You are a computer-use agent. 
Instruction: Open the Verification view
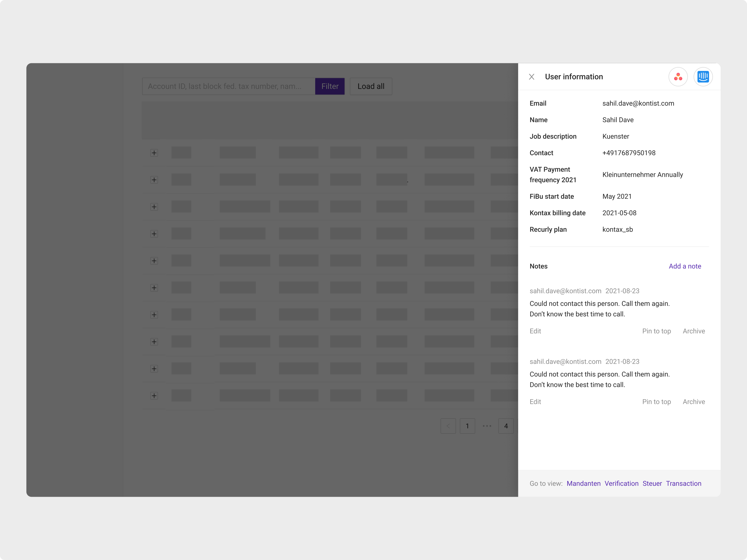621,483
